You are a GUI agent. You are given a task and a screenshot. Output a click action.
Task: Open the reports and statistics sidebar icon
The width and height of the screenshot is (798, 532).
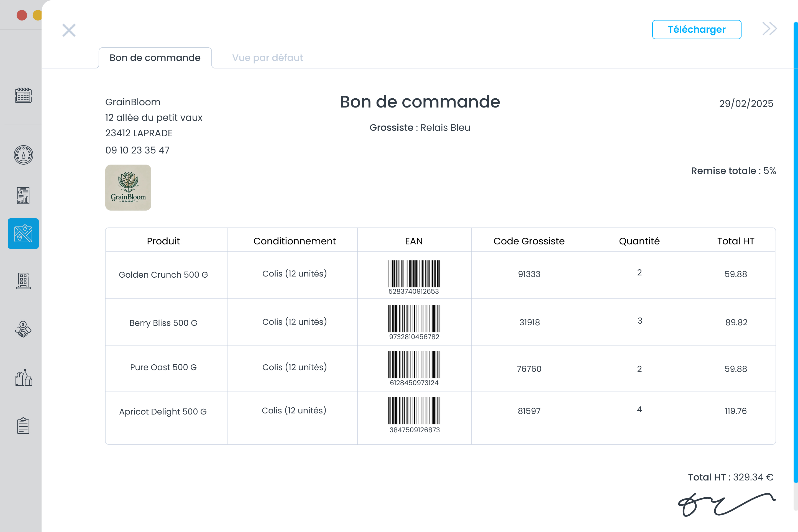click(23, 195)
